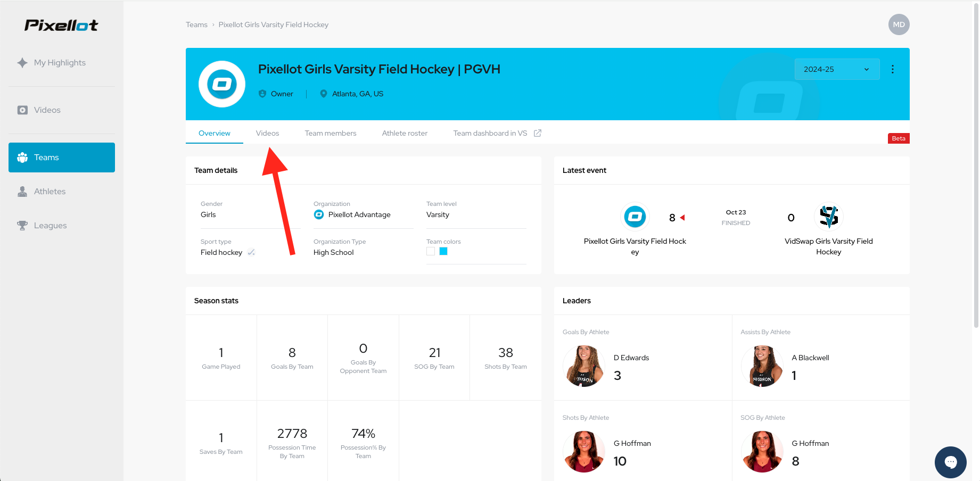
Task: Click the Pixellot team logo in Latest event
Action: (635, 217)
